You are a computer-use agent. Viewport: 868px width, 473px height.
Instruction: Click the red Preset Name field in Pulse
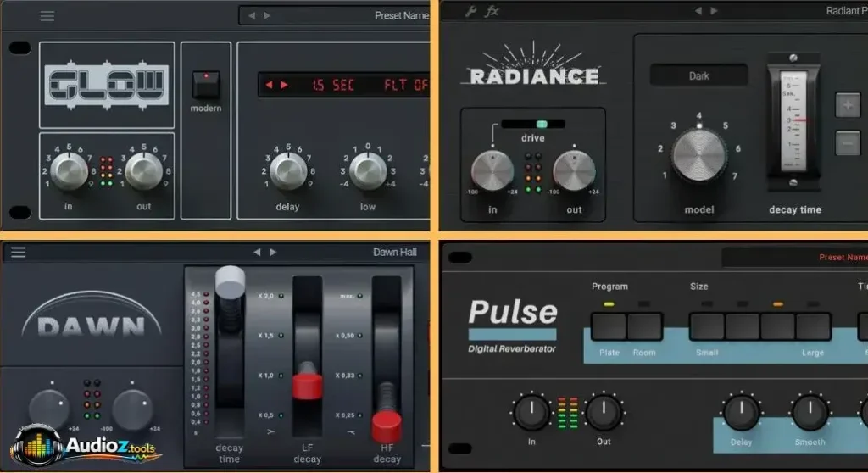tap(795, 257)
